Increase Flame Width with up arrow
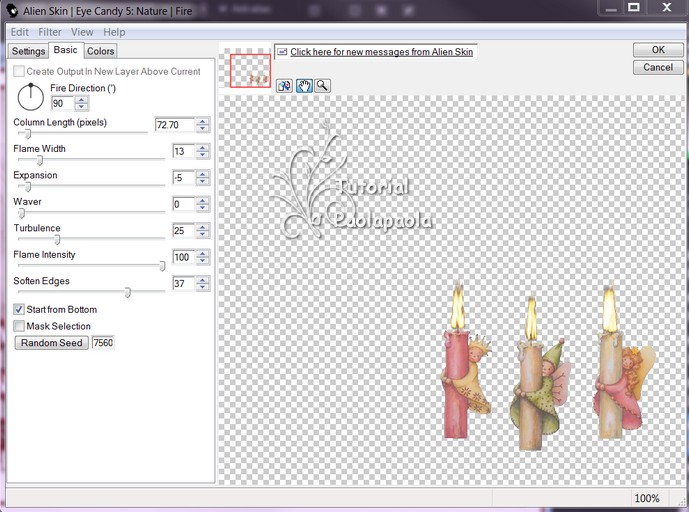Viewport: 689px width, 512px height. 202,148
